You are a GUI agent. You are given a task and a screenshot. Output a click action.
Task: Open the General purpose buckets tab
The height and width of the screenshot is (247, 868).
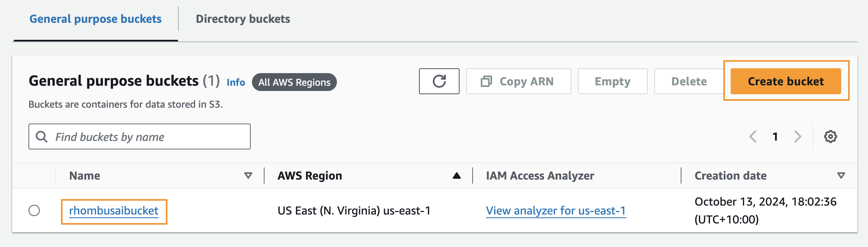click(96, 19)
